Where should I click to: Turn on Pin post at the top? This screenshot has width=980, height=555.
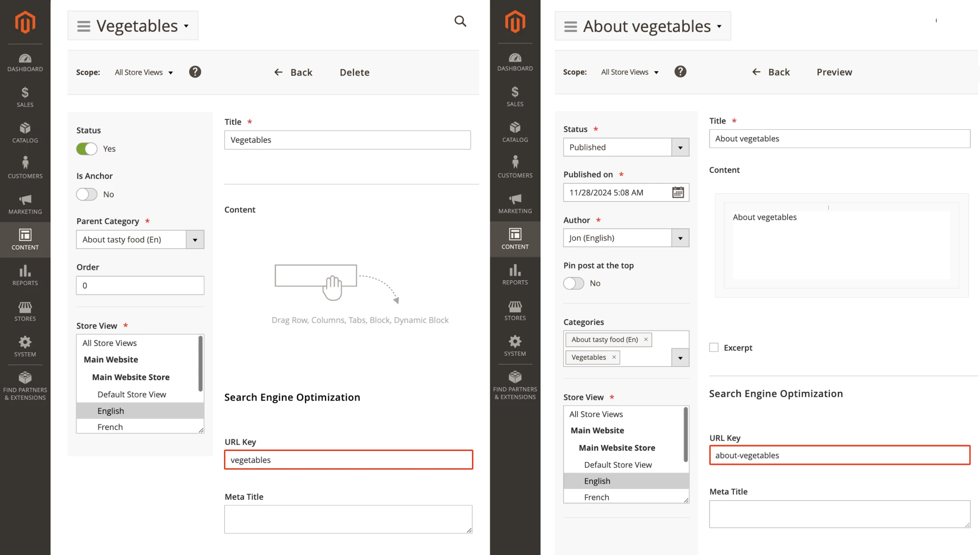[573, 283]
